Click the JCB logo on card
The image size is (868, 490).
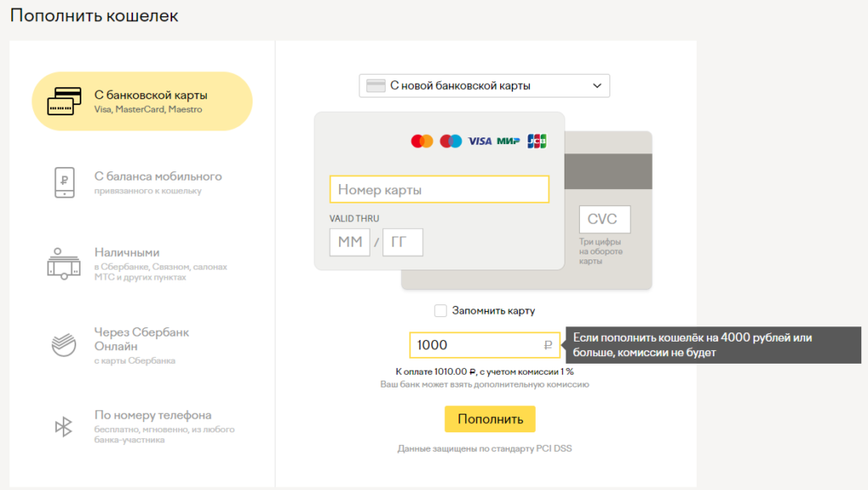pyautogui.click(x=537, y=142)
